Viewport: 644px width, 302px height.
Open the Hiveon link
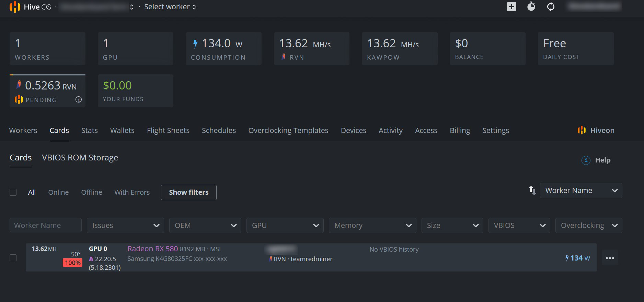click(602, 130)
